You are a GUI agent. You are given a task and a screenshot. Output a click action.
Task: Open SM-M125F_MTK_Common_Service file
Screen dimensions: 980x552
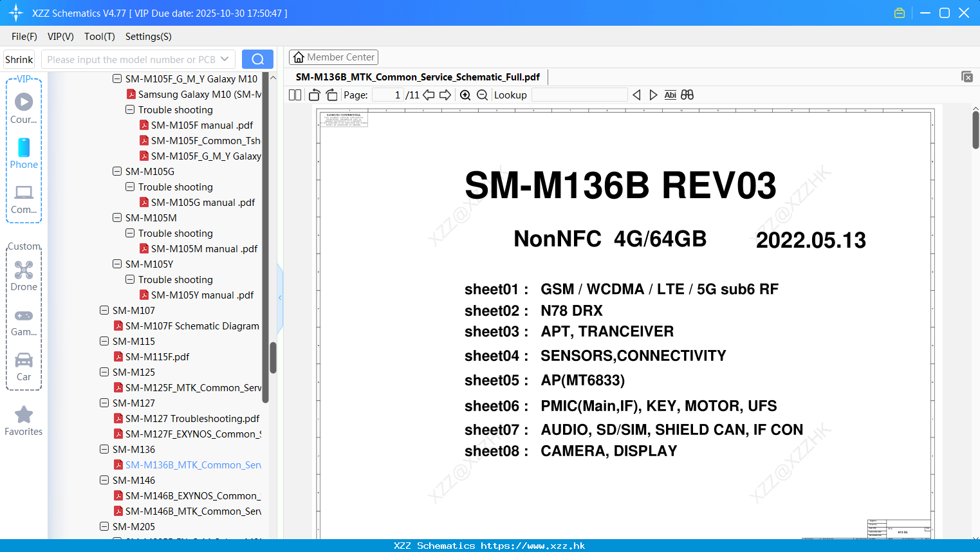[x=187, y=388]
